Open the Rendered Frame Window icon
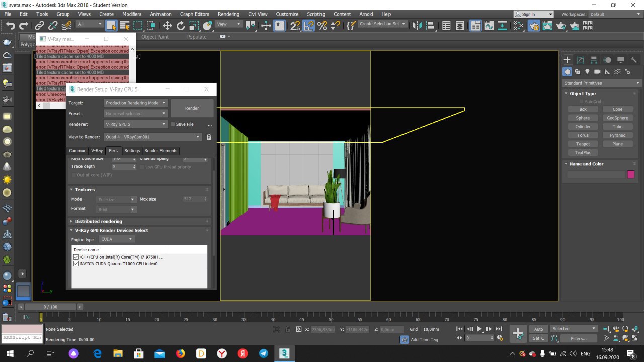Screen dimensions: 644x362 (x=547, y=25)
